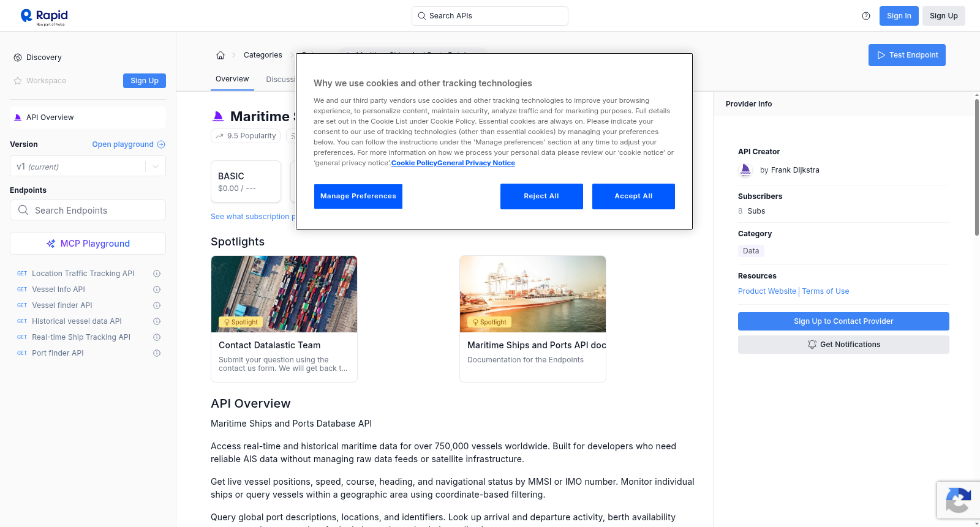Open the MCP Playground

click(88, 244)
